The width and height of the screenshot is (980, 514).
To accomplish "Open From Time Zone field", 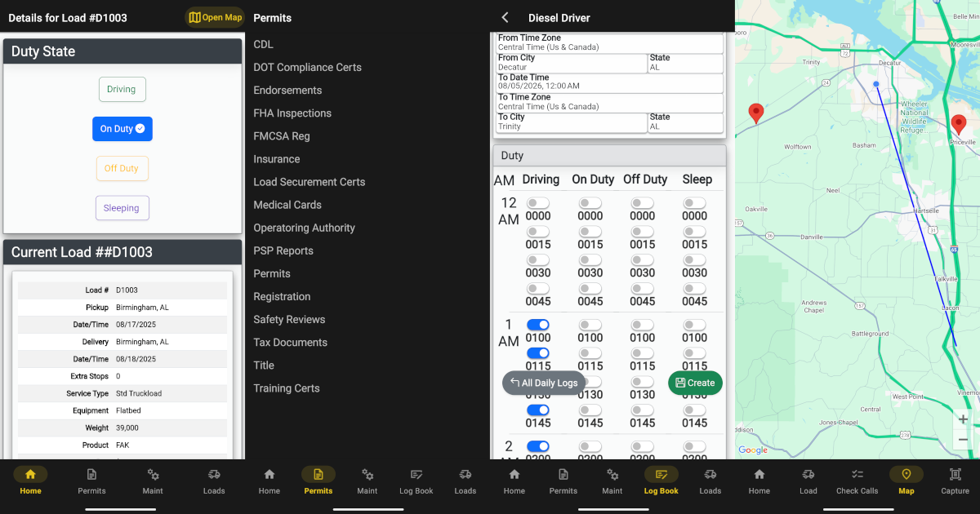I will click(x=610, y=43).
